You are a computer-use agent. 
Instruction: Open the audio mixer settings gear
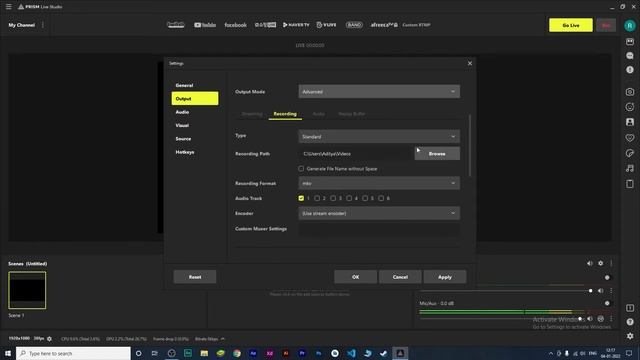tap(600, 264)
